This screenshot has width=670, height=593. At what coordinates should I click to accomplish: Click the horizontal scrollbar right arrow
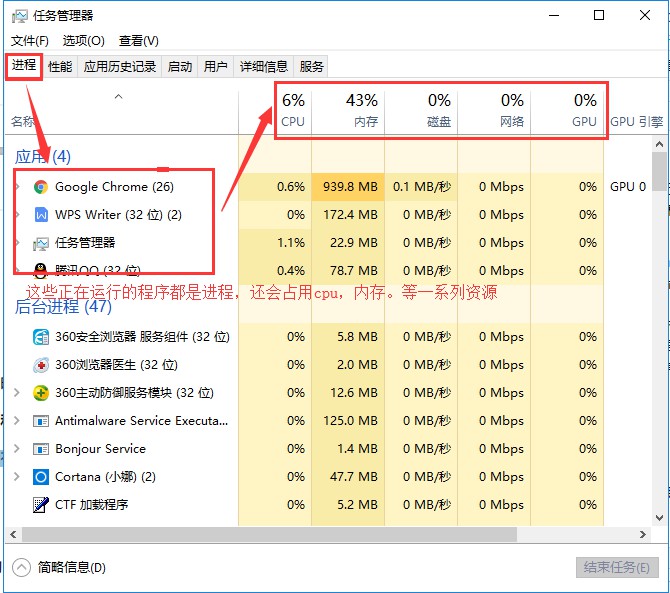tap(643, 534)
